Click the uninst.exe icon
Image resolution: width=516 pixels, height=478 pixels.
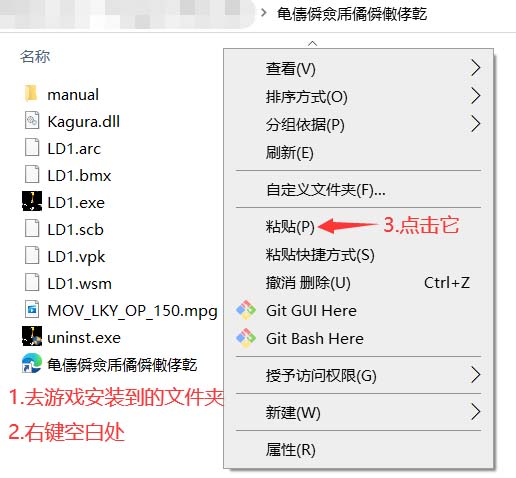[32, 336]
